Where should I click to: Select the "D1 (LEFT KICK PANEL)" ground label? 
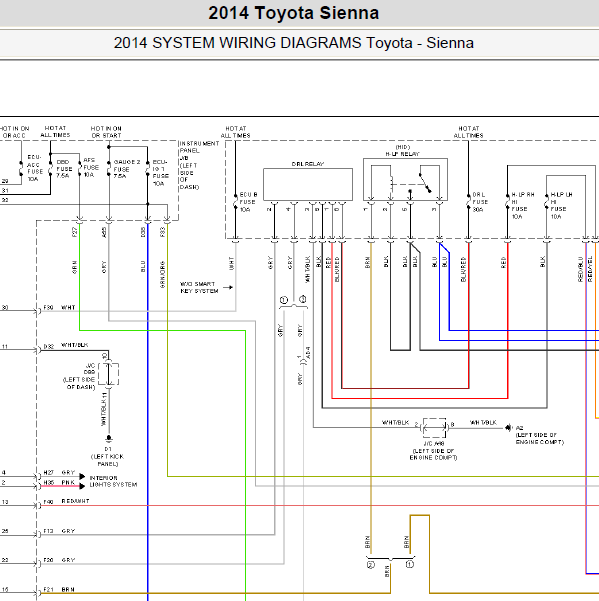point(108,456)
